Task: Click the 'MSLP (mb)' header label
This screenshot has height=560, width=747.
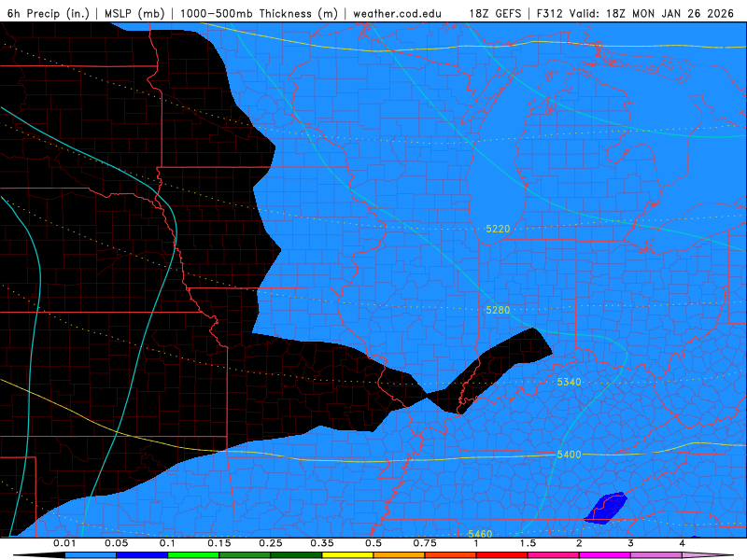Action: [134, 13]
